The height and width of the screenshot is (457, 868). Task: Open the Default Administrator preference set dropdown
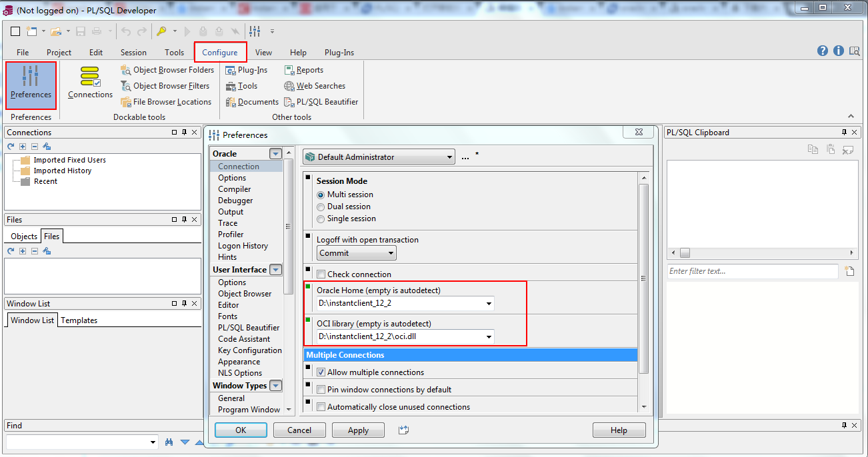pos(379,157)
